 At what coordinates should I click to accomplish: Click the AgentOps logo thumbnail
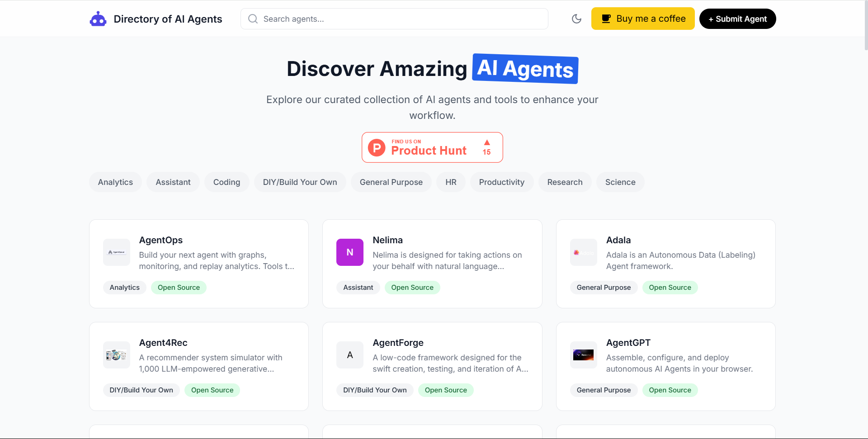click(x=117, y=252)
